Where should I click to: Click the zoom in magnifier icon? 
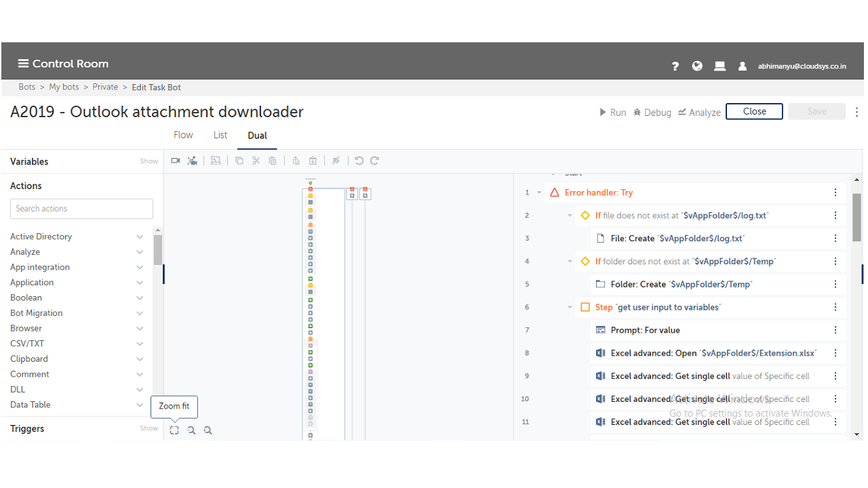tap(208, 430)
